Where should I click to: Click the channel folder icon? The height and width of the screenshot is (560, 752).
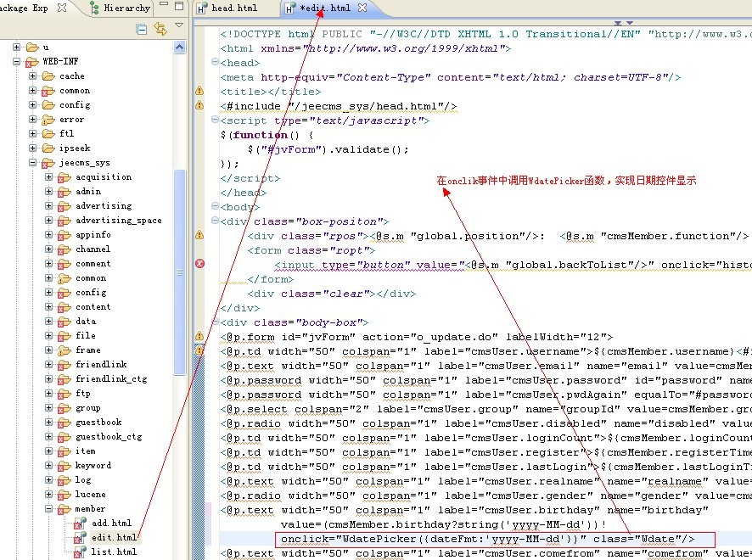(x=65, y=249)
